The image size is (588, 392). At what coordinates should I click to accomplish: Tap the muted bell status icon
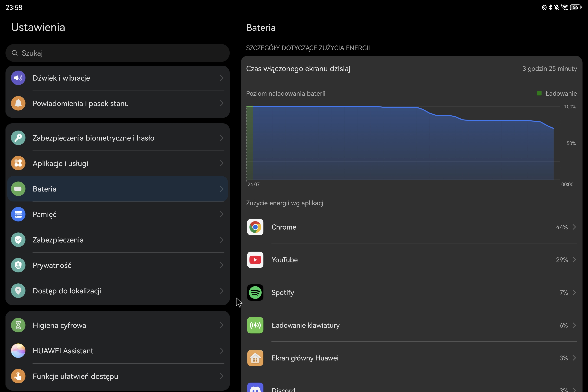(556, 7)
